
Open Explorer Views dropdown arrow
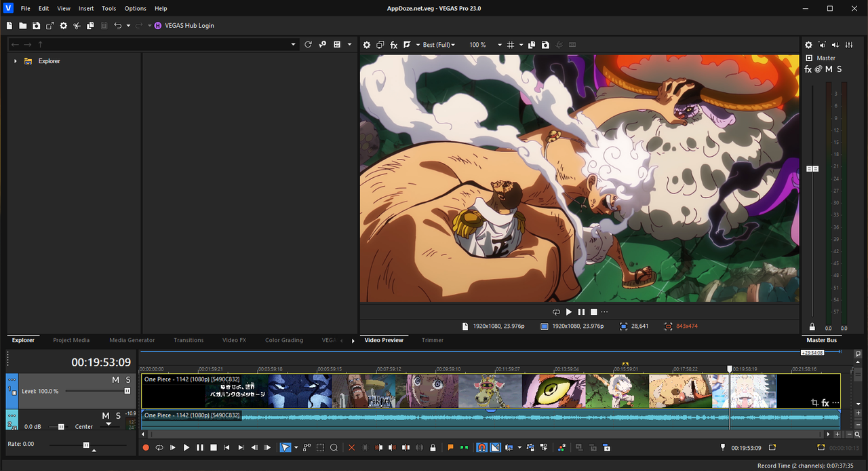[x=350, y=44]
